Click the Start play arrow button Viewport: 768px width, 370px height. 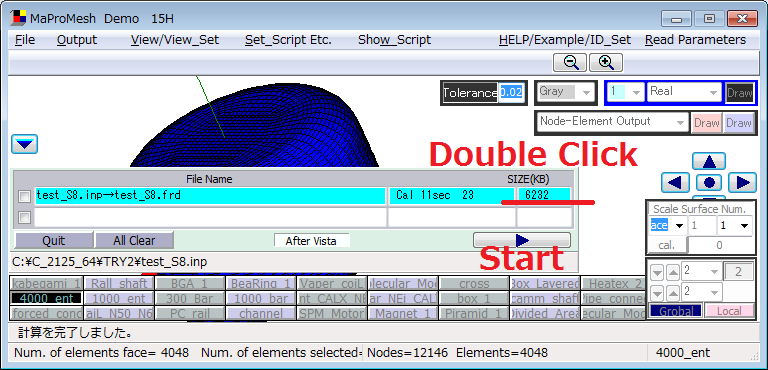(x=522, y=240)
